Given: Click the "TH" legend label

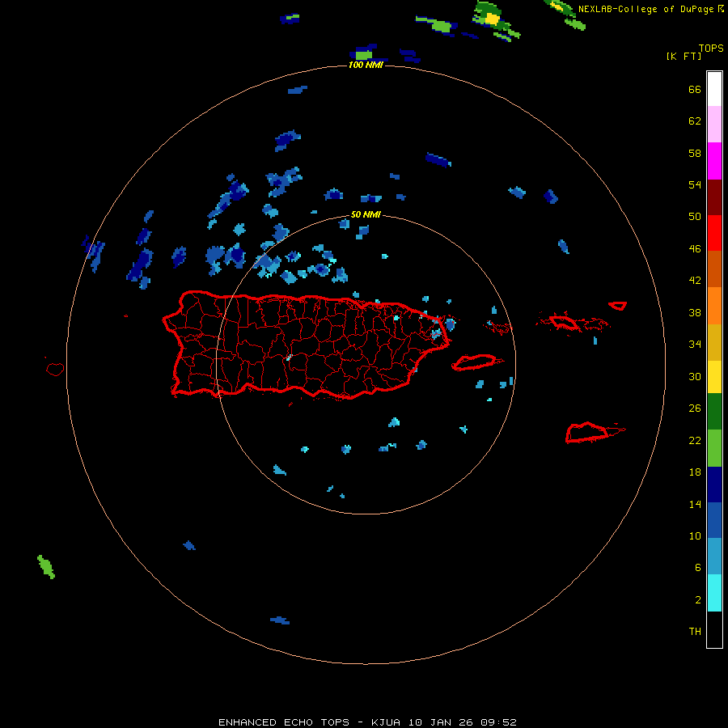Looking at the screenshot, I should pos(695,632).
